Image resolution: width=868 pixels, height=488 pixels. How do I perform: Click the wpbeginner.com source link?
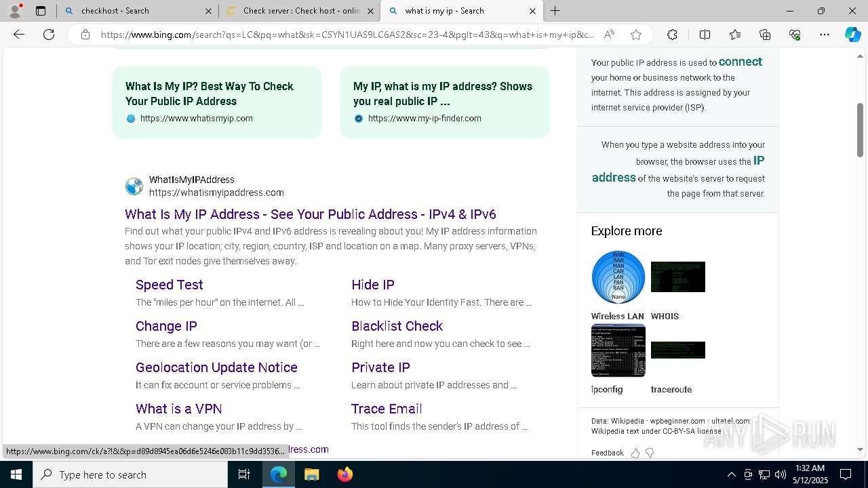click(x=677, y=421)
